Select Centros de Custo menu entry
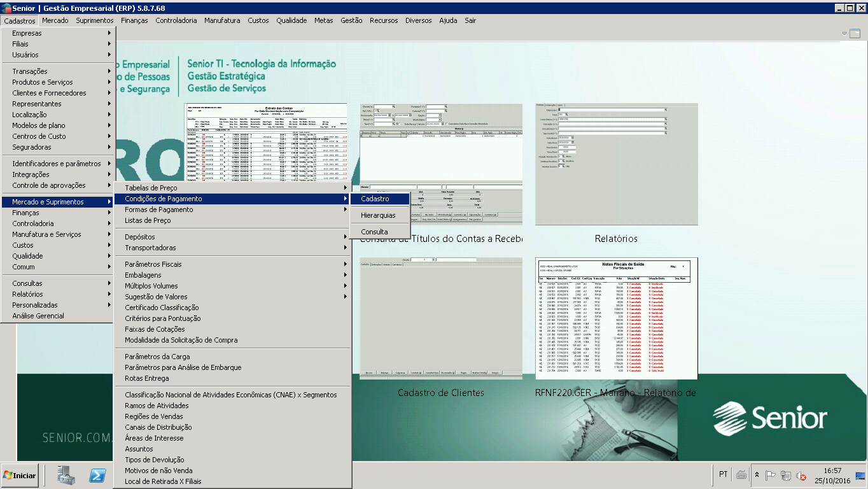Screen dimensions: 868x489 (x=57, y=136)
